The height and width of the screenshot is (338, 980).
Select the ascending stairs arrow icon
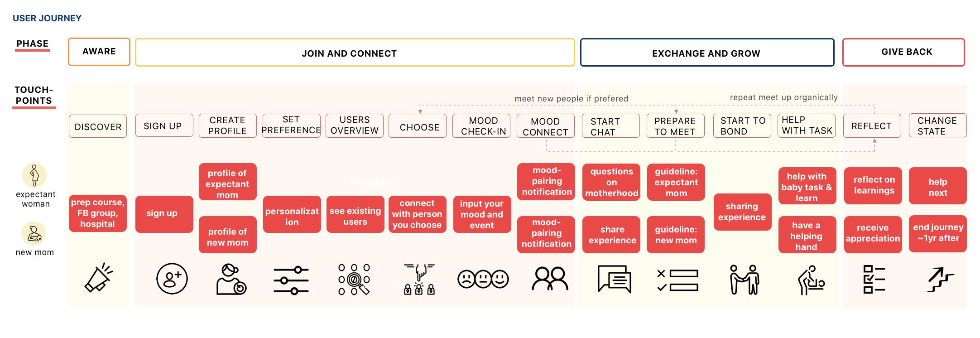(940, 280)
